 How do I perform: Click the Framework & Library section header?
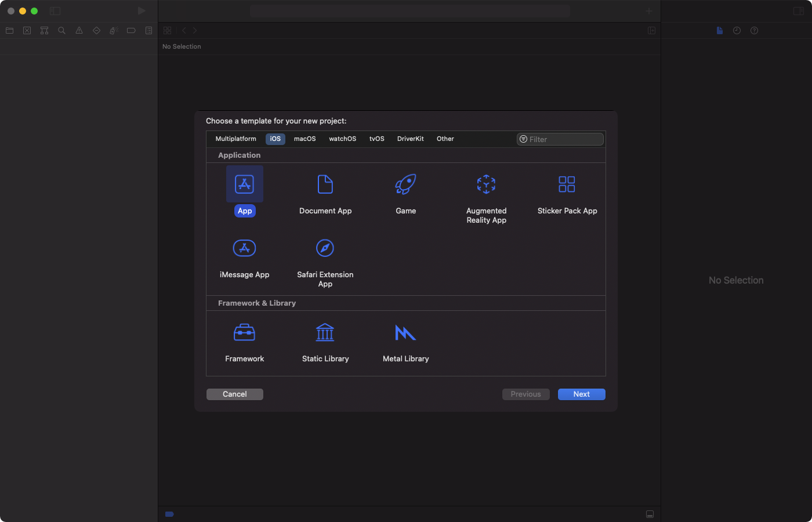point(257,303)
